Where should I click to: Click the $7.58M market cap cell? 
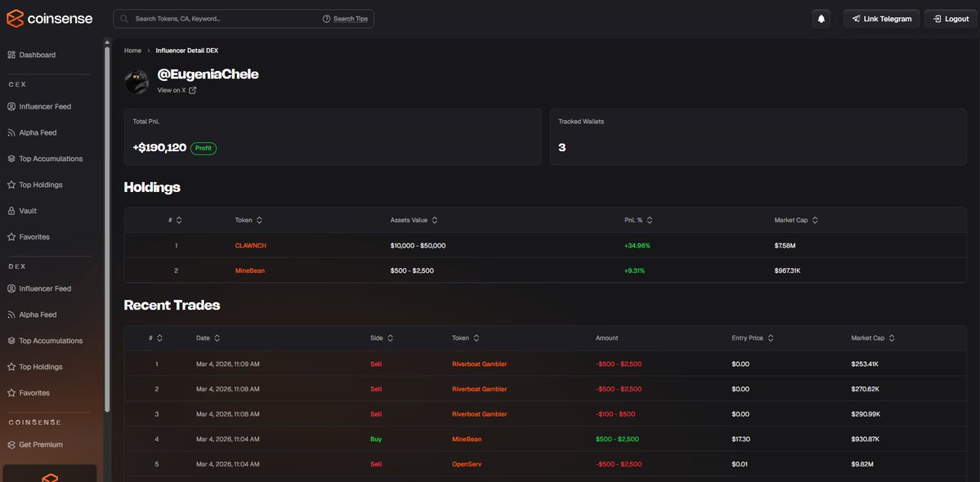click(x=785, y=245)
